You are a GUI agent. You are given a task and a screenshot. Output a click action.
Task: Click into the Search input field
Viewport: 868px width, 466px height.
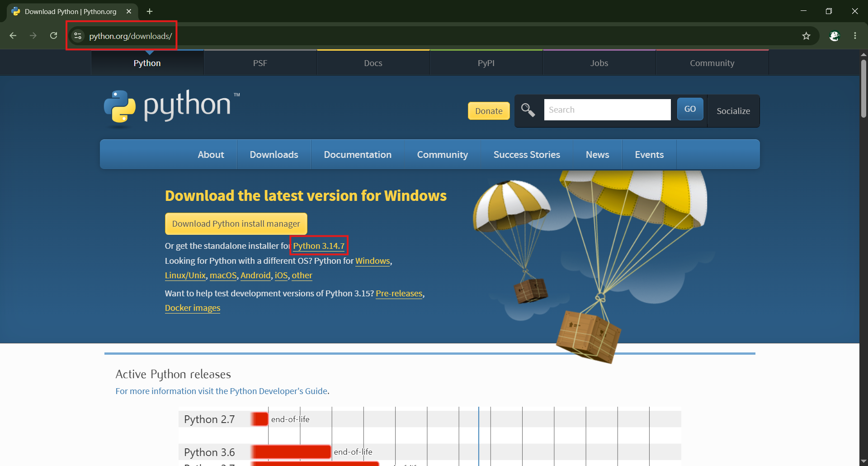[607, 109]
